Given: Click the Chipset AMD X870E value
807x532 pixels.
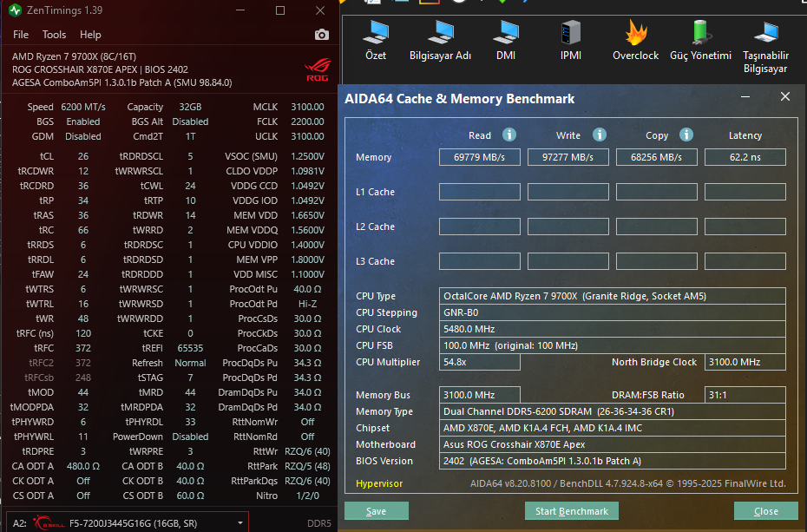Looking at the screenshot, I should (612, 428).
